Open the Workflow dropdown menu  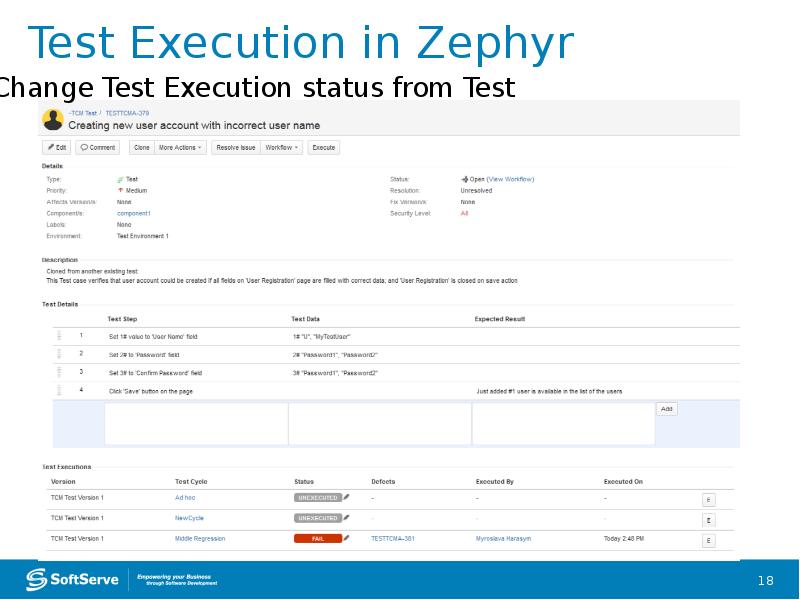(x=283, y=146)
